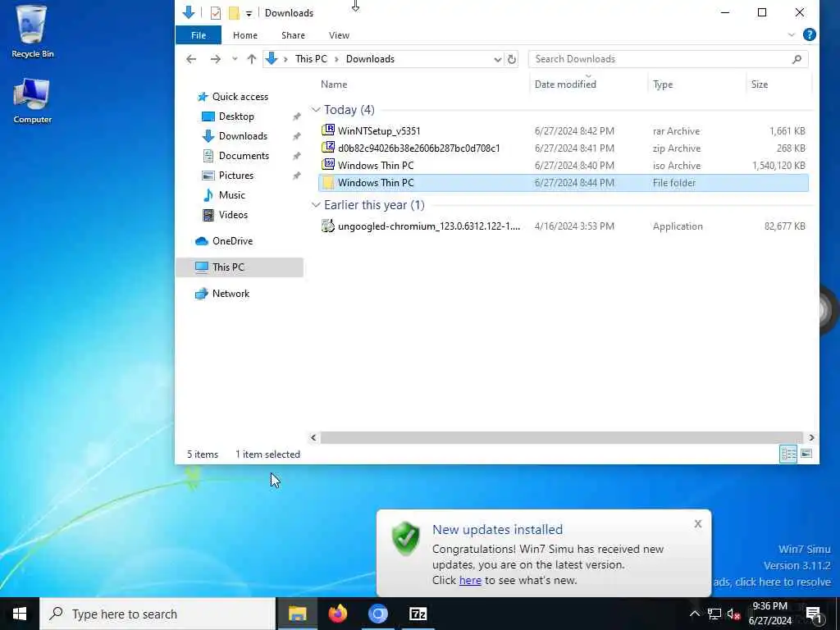Click the scroll right arrow
Screen dimensions: 840x630
point(811,438)
